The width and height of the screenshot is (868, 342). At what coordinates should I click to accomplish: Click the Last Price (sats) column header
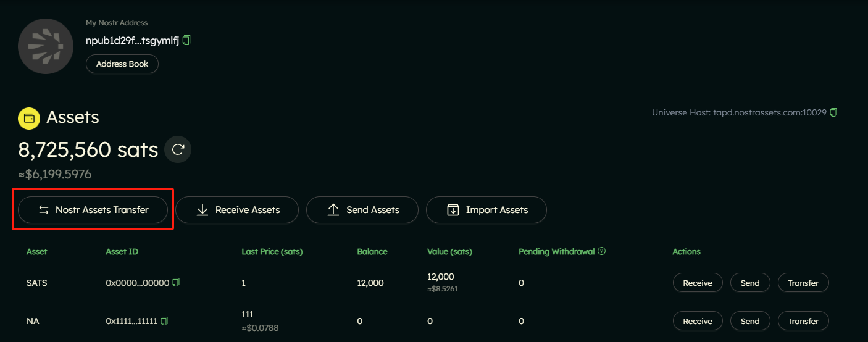(x=272, y=251)
